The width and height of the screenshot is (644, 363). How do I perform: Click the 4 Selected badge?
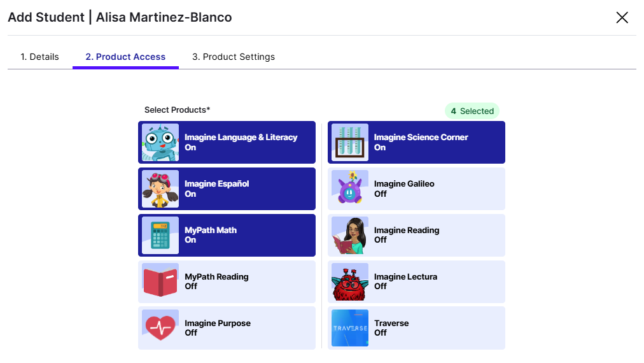pos(472,111)
